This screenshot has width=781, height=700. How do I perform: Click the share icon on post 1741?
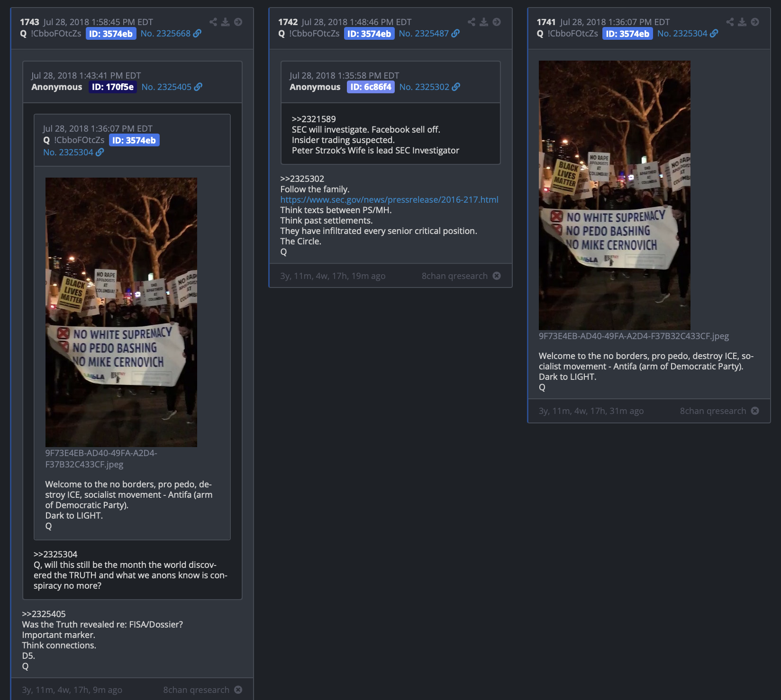click(730, 22)
